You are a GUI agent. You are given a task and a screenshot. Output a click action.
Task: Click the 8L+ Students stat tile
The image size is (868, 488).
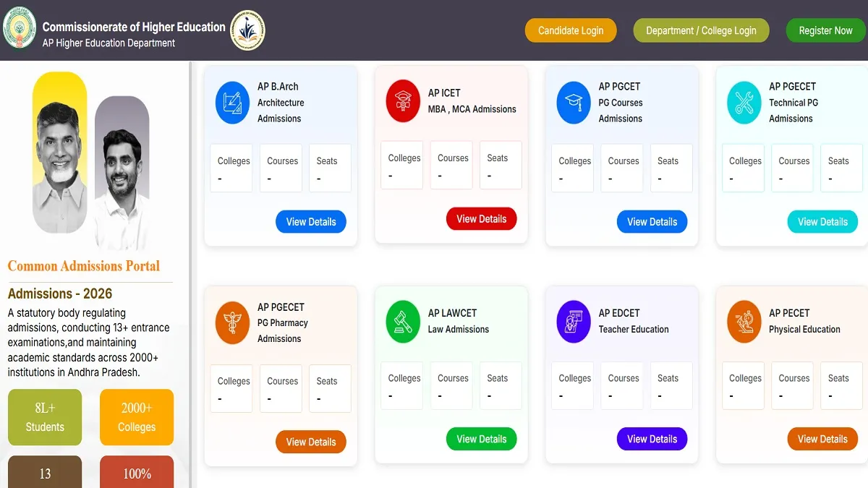point(45,417)
